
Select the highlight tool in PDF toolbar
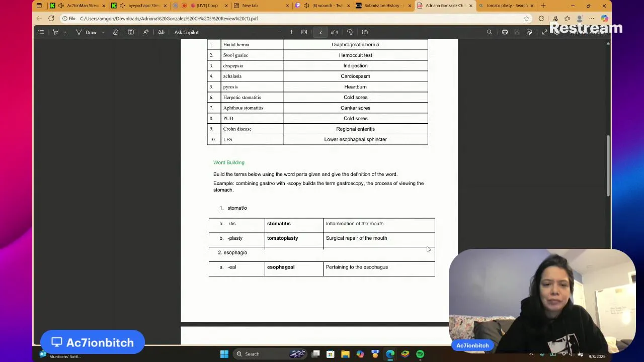[x=56, y=32]
